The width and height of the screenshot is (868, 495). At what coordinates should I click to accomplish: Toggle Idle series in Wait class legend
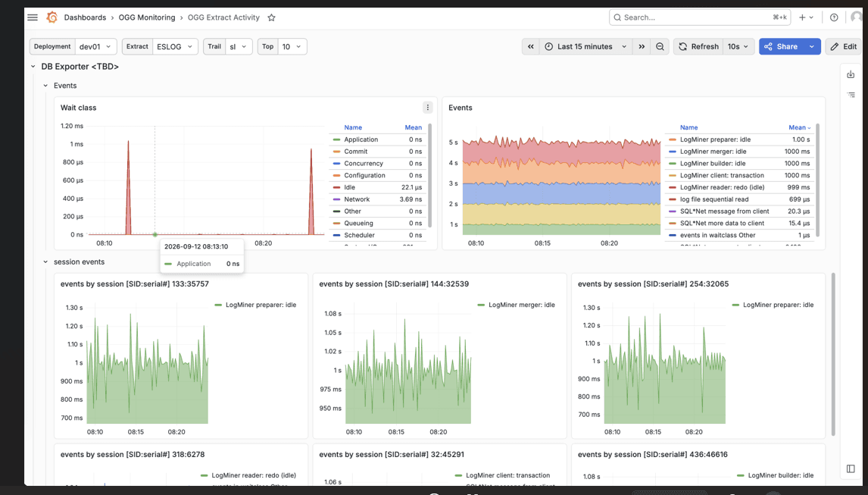coord(349,187)
